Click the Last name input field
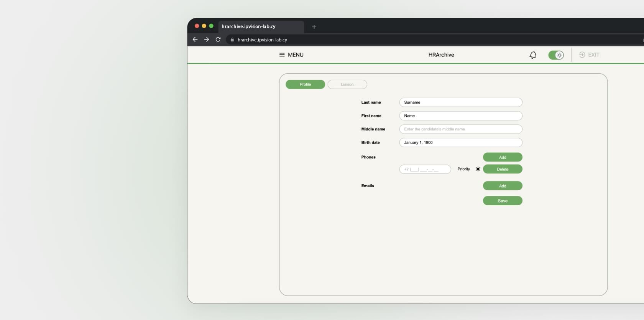This screenshot has width=644, height=320. pos(460,102)
